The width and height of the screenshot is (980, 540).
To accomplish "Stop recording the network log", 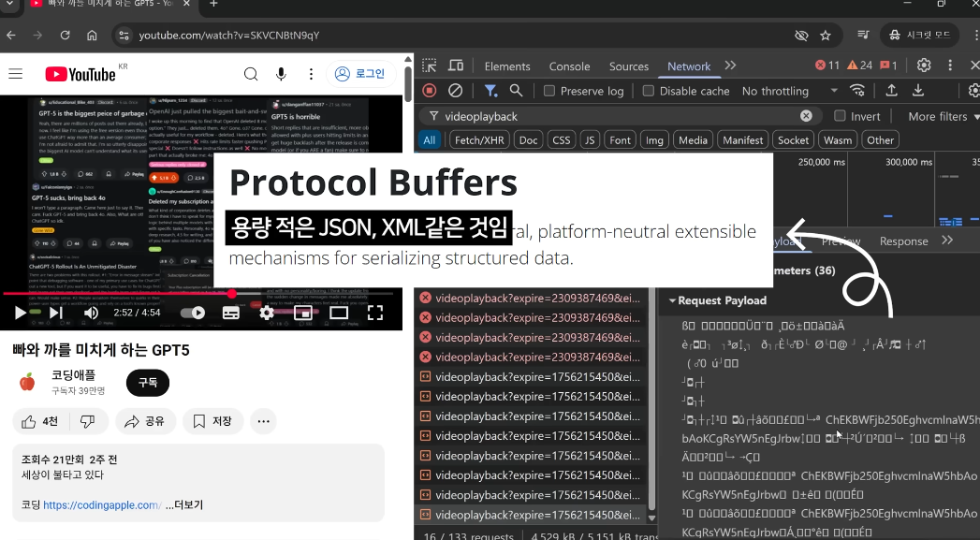I will tap(430, 91).
